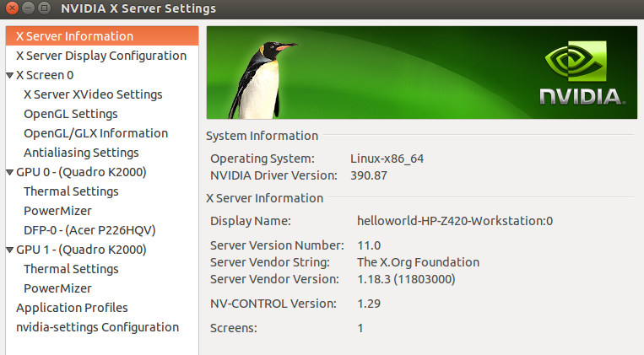Open PowerMizer under GPU 0
644x355 pixels.
tap(57, 211)
